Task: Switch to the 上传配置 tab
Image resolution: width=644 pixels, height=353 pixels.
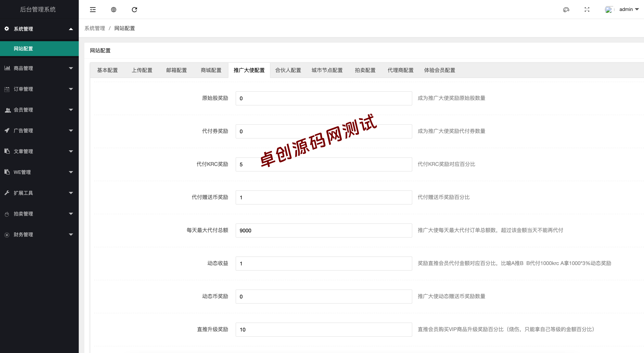Action: click(142, 70)
